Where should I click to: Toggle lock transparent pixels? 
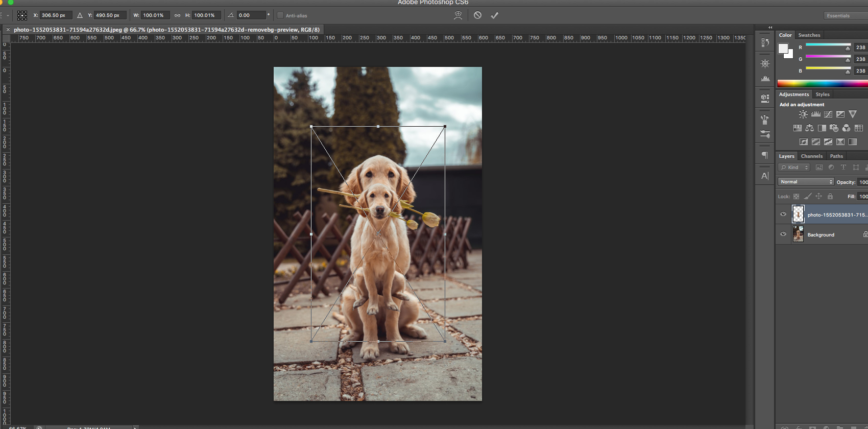(x=796, y=197)
